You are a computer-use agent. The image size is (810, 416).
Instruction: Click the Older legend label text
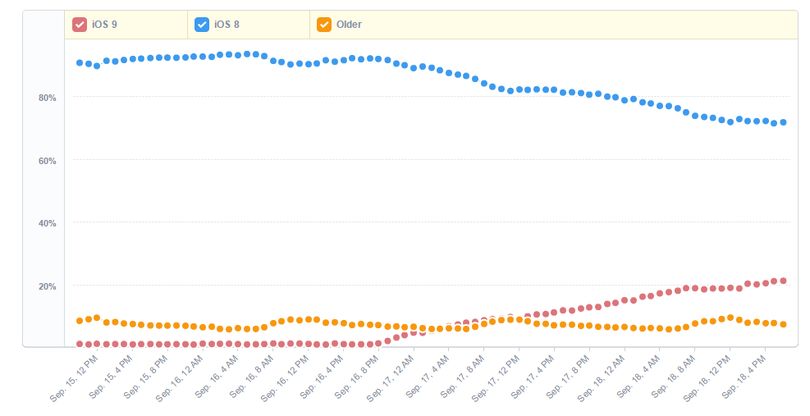point(349,24)
